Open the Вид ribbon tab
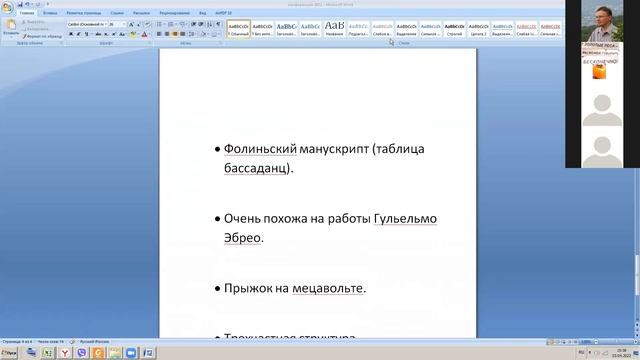 [x=202, y=13]
